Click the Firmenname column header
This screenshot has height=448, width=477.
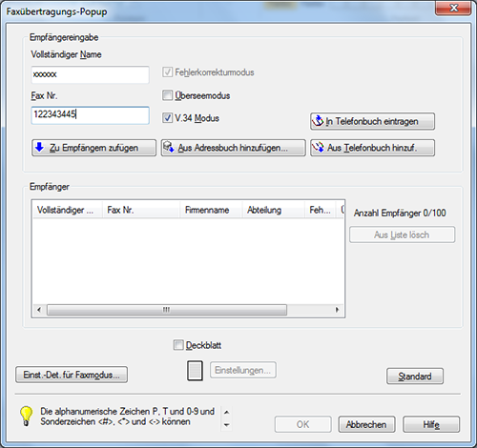point(211,210)
